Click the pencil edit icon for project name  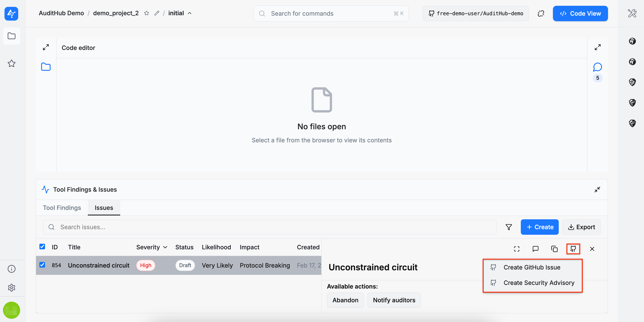pos(157,13)
